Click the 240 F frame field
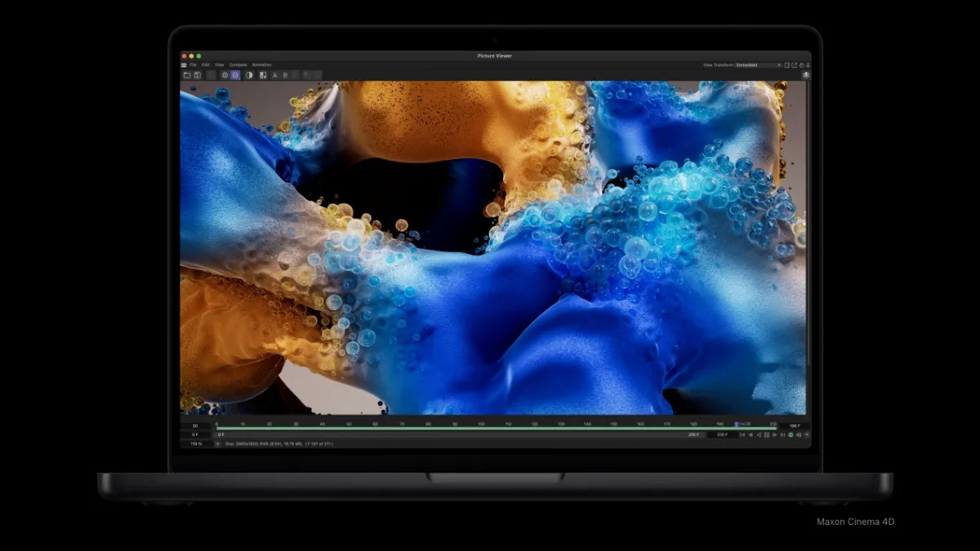The width and height of the screenshot is (980, 551). [693, 434]
